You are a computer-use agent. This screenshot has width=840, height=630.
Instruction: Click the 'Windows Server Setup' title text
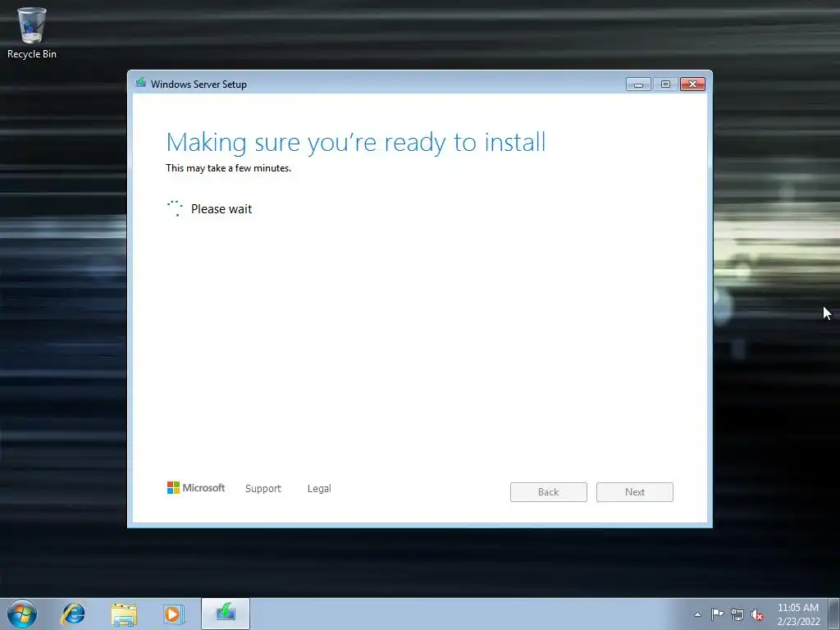[x=199, y=84]
